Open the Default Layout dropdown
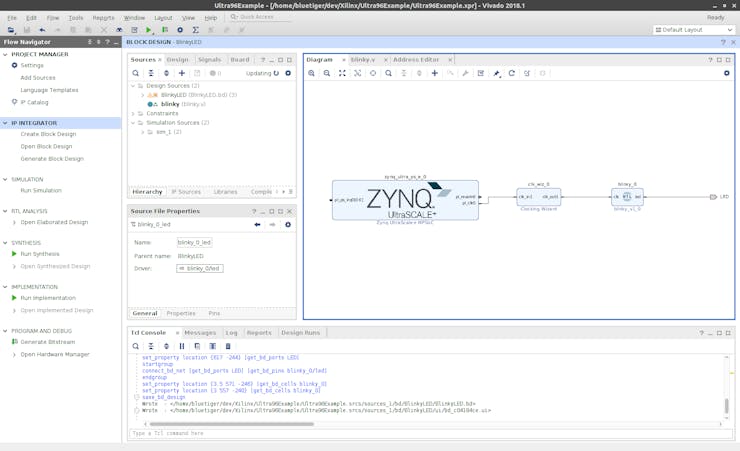 click(x=694, y=30)
